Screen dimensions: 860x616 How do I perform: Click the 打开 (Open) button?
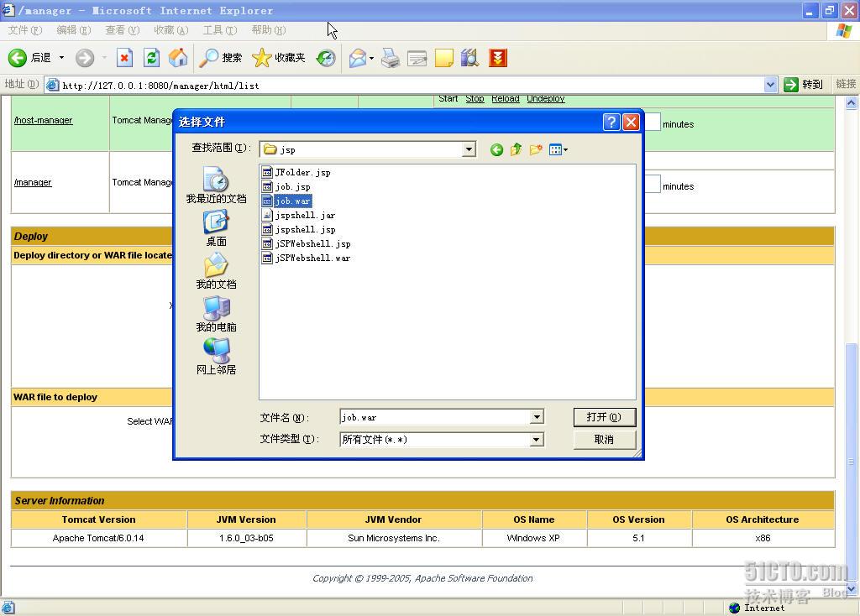click(605, 418)
